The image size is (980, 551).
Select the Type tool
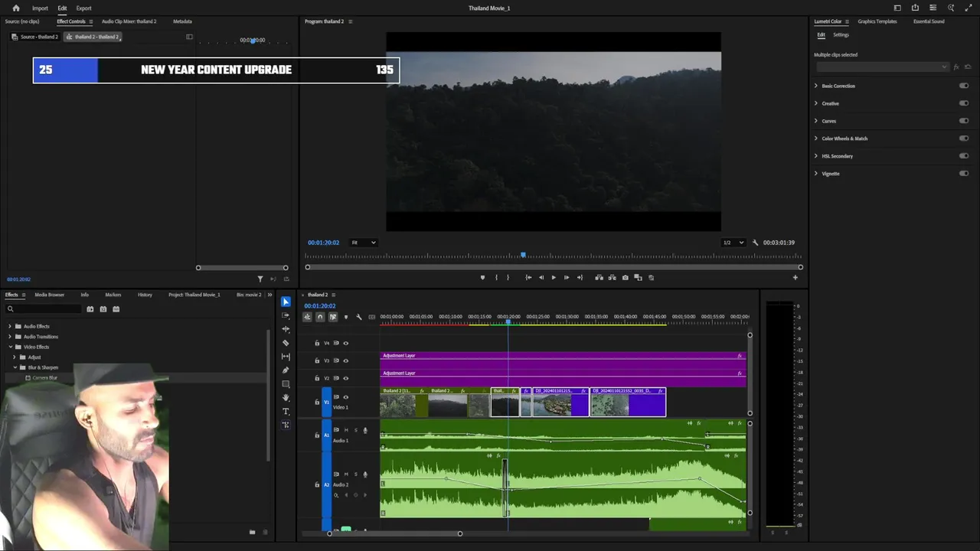point(286,412)
